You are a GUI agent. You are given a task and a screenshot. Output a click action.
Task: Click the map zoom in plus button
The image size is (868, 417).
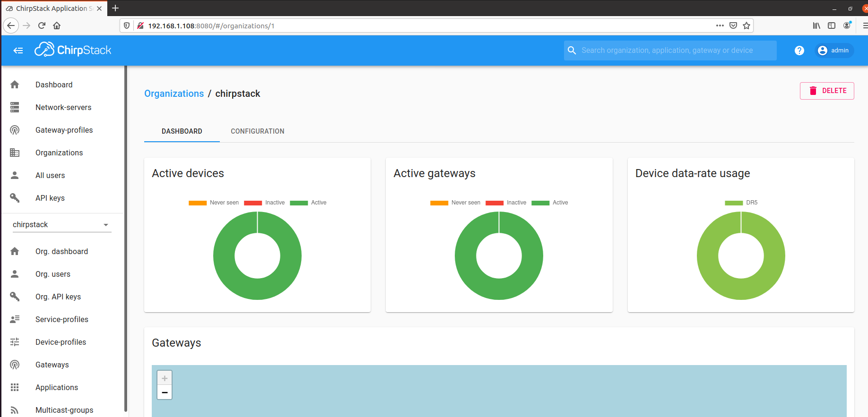pyautogui.click(x=165, y=378)
